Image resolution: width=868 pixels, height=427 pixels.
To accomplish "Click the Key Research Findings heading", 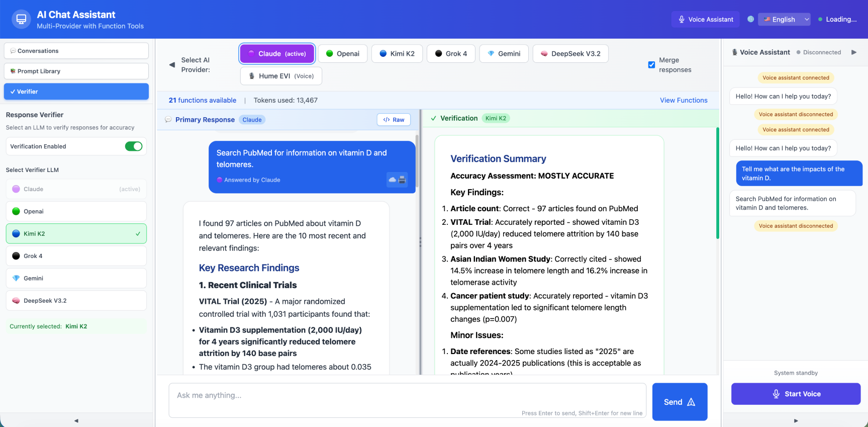I will pos(249,268).
